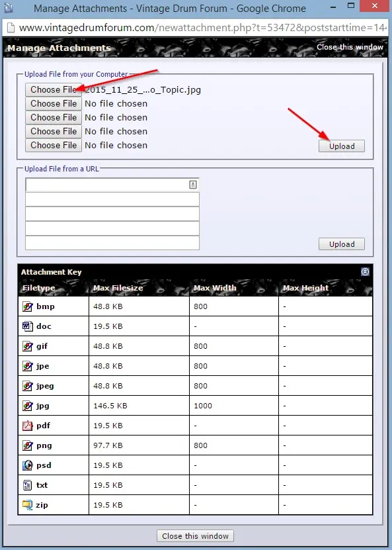Viewport: 392px width, 550px height.
Task: Upload the file chosen from computer
Action: (342, 146)
